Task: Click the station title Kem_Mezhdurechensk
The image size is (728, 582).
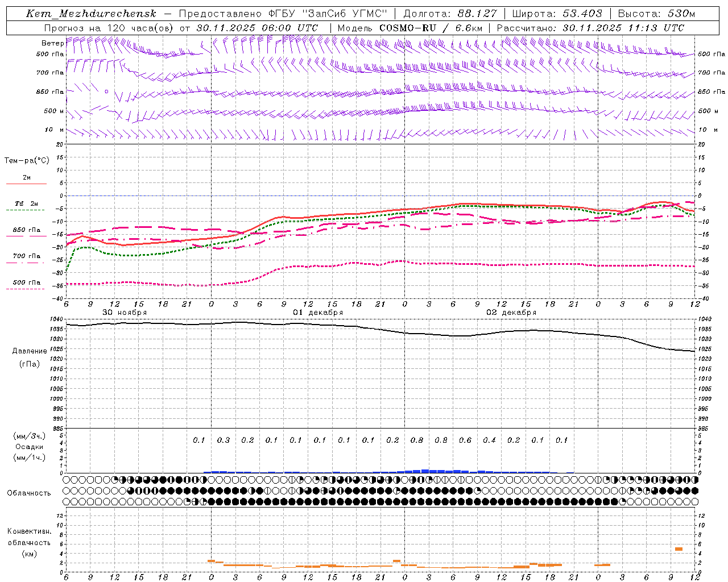Action: click(91, 14)
